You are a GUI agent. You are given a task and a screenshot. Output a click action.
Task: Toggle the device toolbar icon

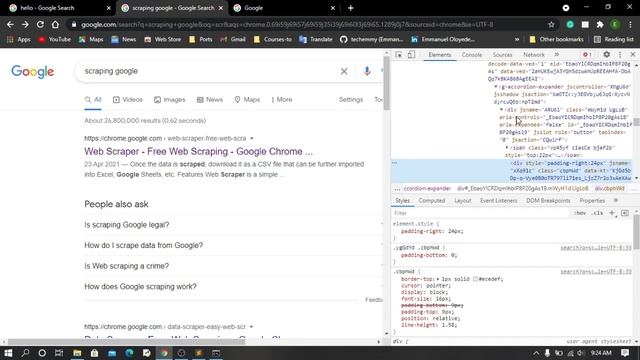pyautogui.click(x=411, y=55)
